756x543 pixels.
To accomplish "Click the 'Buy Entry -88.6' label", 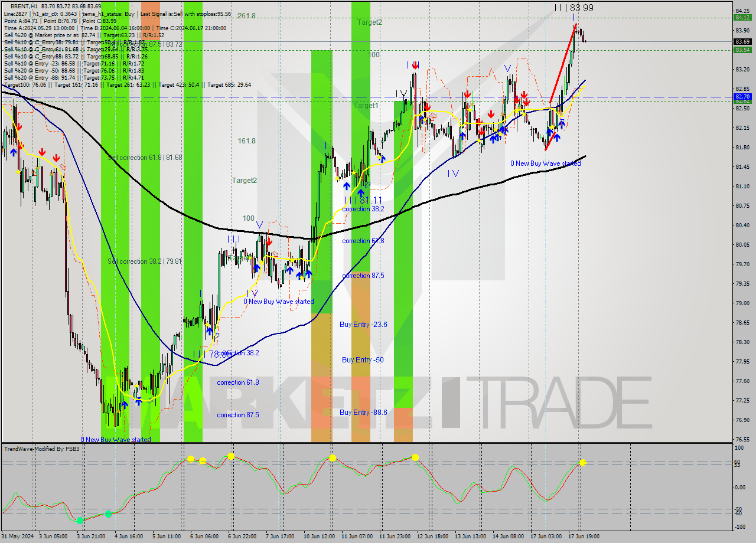I will 363,413.
